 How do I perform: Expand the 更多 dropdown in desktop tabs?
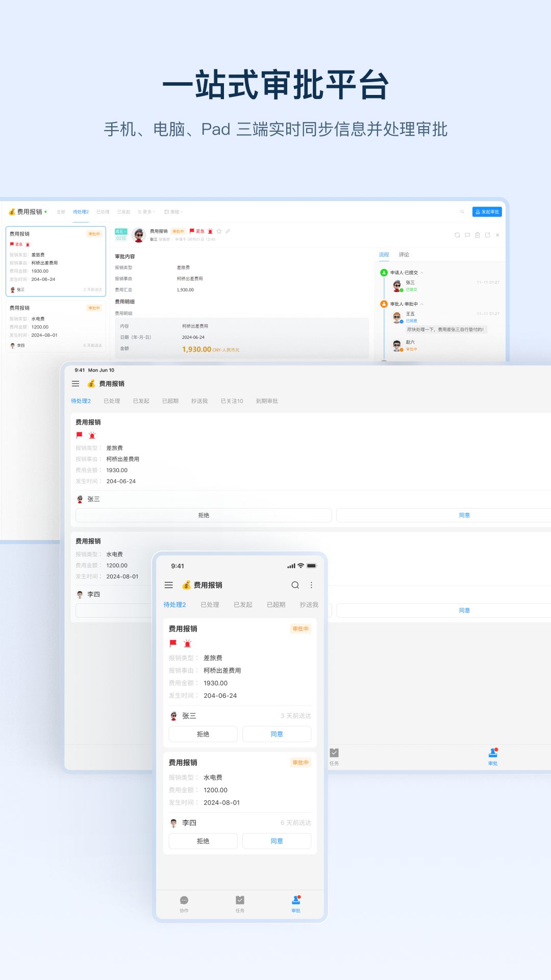[147, 212]
